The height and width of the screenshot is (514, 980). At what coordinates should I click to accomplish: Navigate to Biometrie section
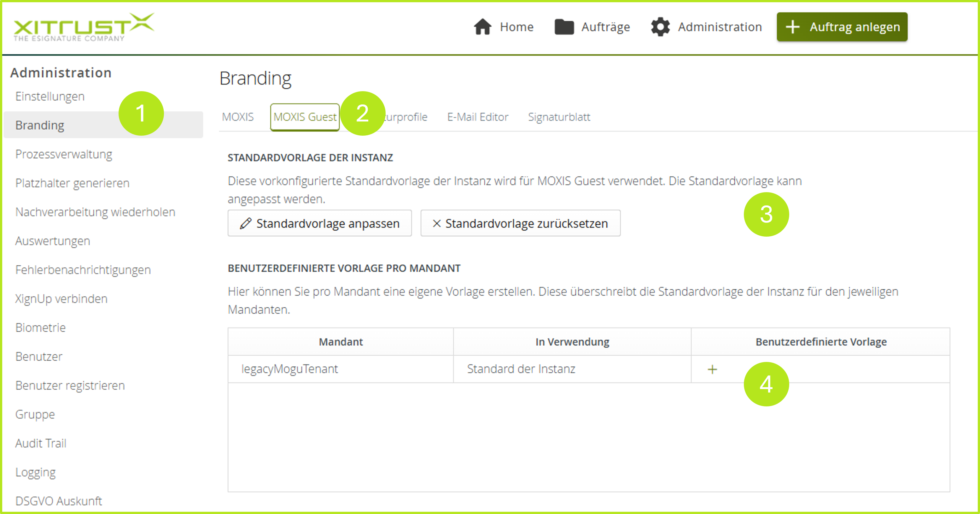click(x=40, y=328)
